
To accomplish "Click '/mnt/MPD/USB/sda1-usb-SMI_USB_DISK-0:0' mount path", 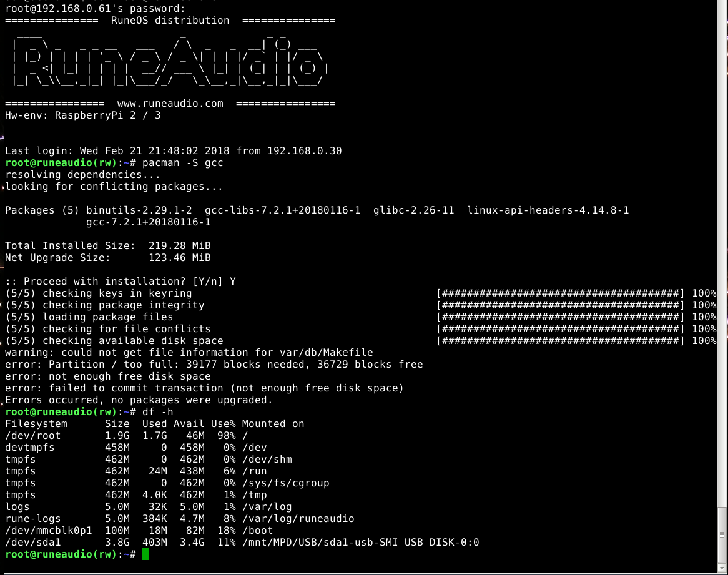I will click(x=360, y=543).
